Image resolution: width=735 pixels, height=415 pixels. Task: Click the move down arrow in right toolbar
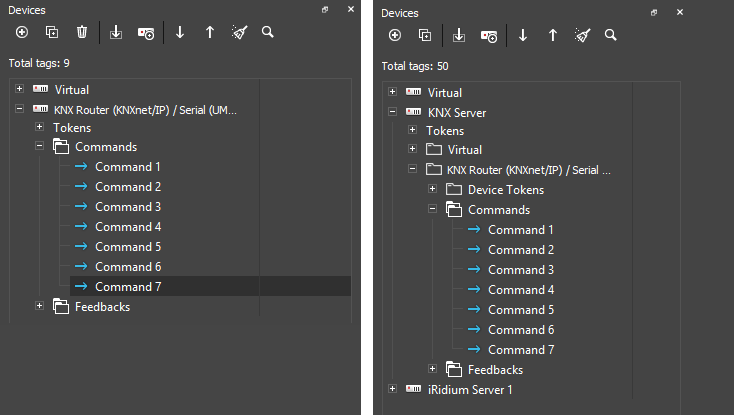[x=522, y=35]
